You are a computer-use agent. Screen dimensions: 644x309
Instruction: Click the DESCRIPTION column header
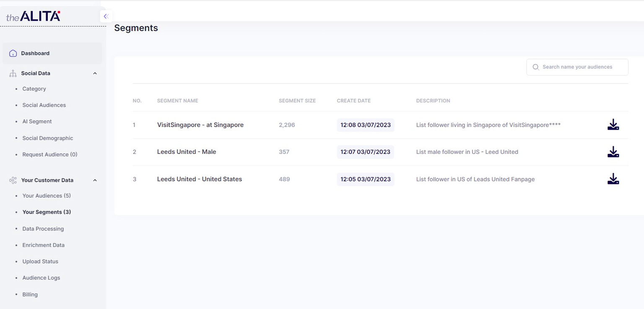click(x=433, y=101)
